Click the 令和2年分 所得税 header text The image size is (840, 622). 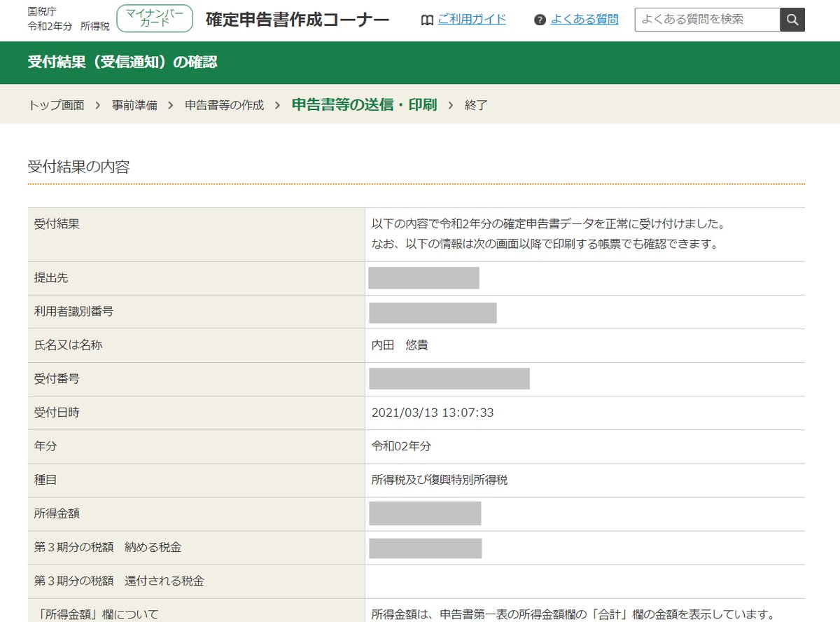[x=69, y=26]
